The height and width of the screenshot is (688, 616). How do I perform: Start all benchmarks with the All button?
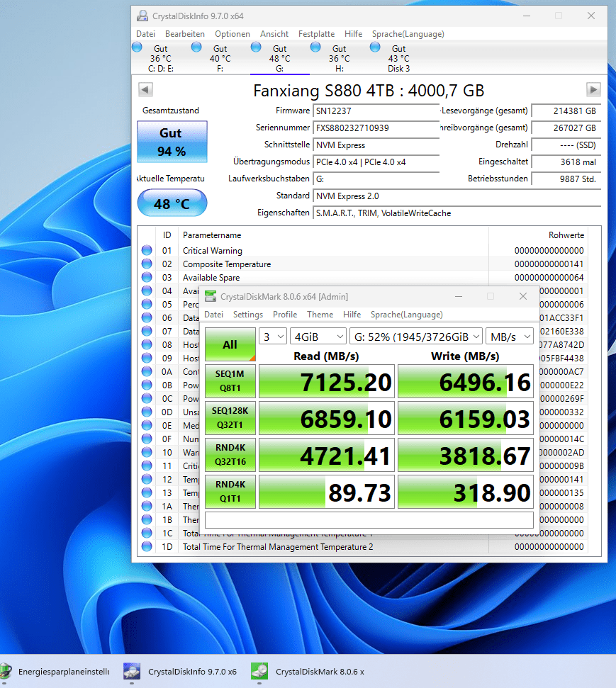230,344
